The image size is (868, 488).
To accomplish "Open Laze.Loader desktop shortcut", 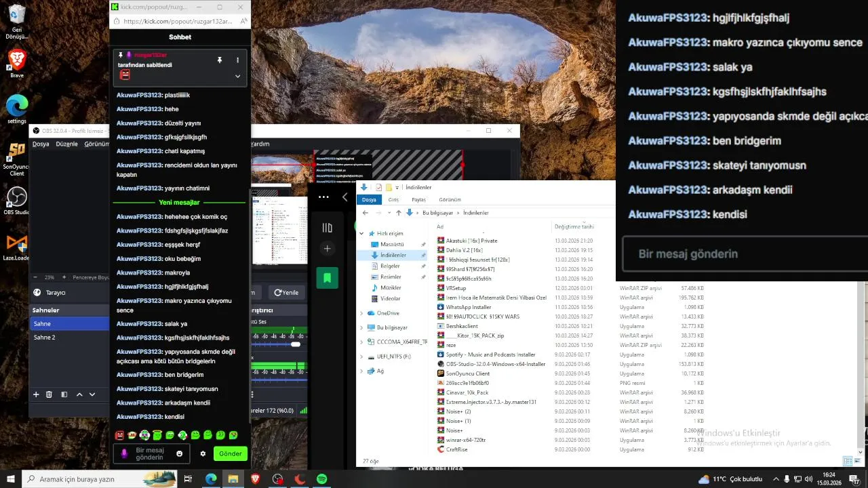I will coord(16,247).
